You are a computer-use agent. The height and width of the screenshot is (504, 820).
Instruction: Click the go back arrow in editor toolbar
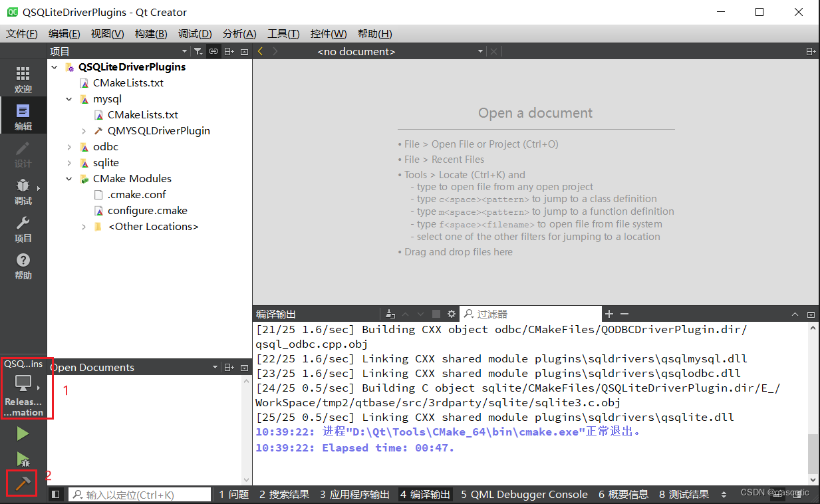[261, 51]
